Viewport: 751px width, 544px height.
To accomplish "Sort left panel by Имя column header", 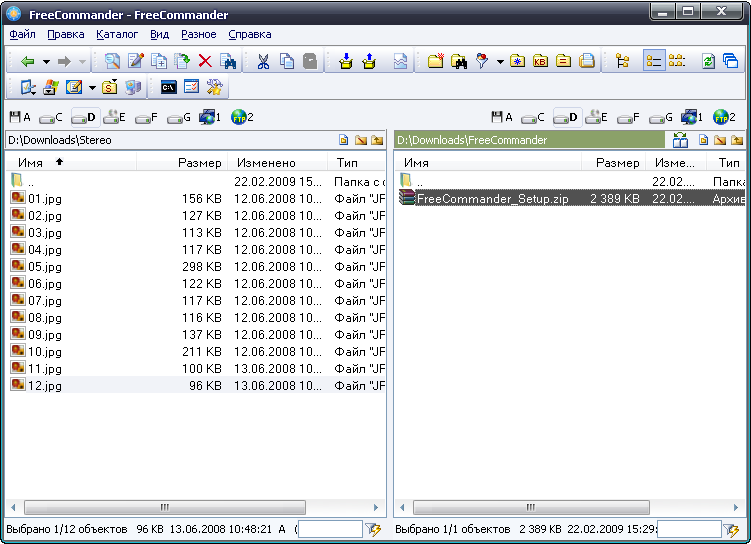I will pyautogui.click(x=71, y=163).
